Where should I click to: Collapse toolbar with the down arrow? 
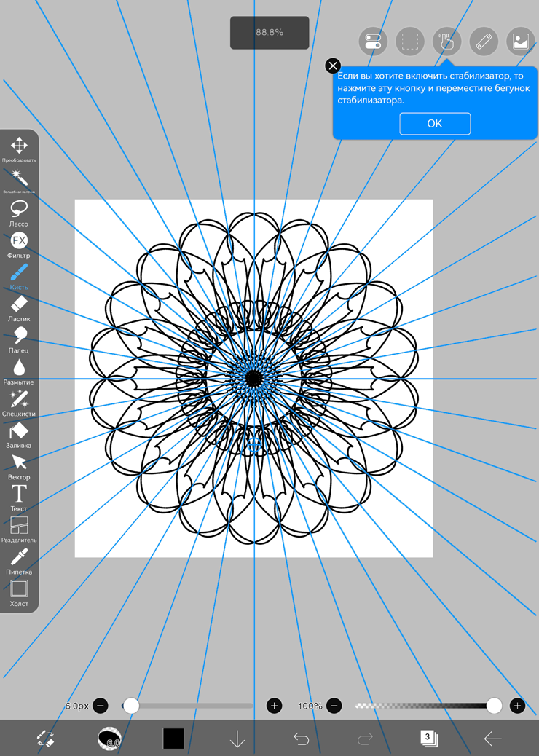point(237,739)
